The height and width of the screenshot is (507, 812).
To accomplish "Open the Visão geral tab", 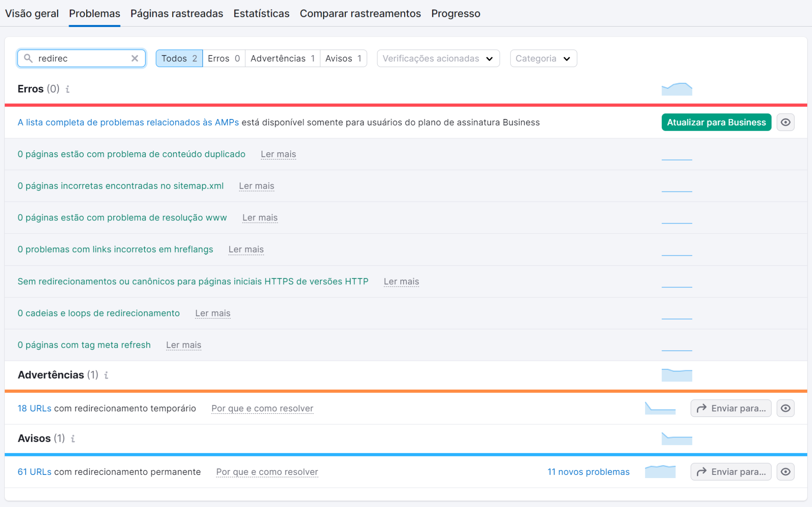I will click(32, 14).
